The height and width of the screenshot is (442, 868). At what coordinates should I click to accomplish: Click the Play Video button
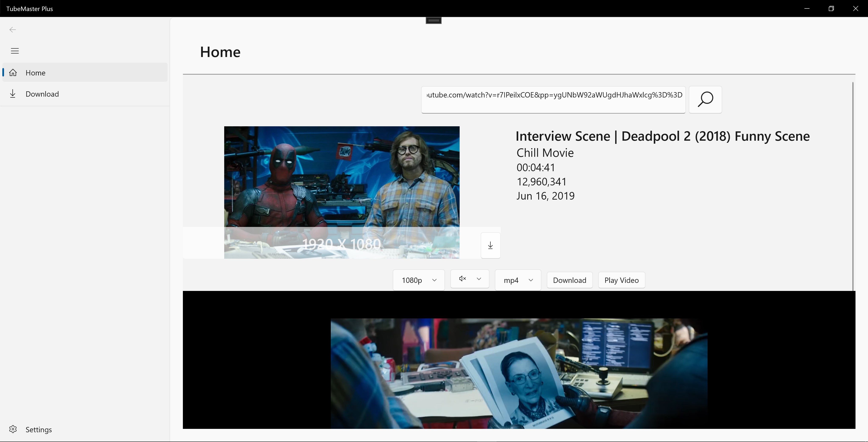tap(621, 280)
